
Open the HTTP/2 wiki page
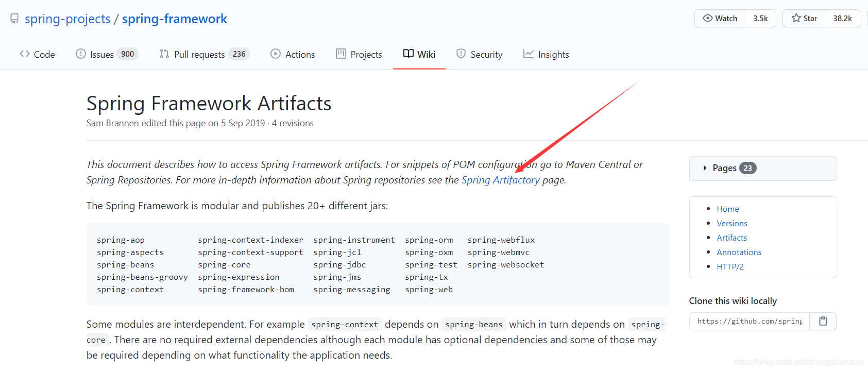[730, 266]
